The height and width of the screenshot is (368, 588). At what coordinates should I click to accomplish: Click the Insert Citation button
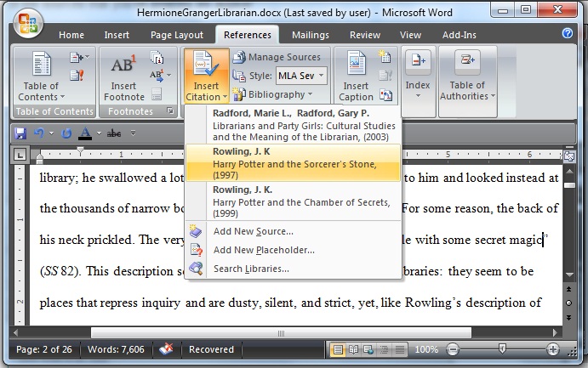(x=206, y=76)
